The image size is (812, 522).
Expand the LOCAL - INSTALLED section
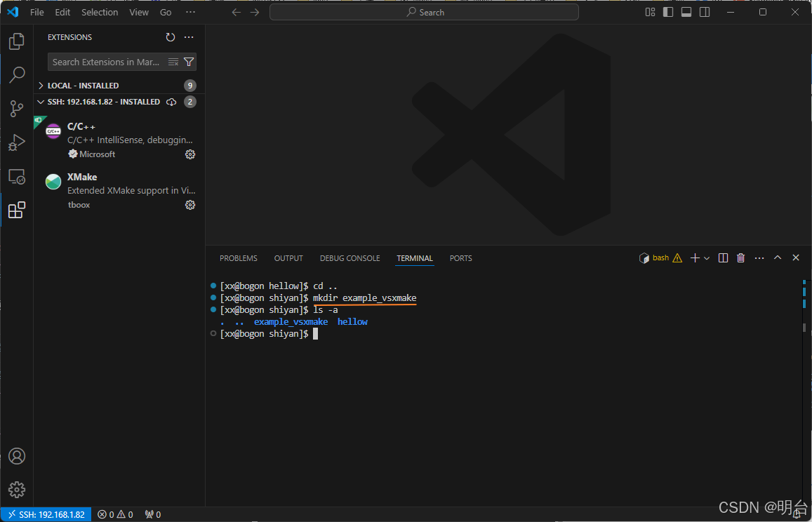pyautogui.click(x=119, y=86)
